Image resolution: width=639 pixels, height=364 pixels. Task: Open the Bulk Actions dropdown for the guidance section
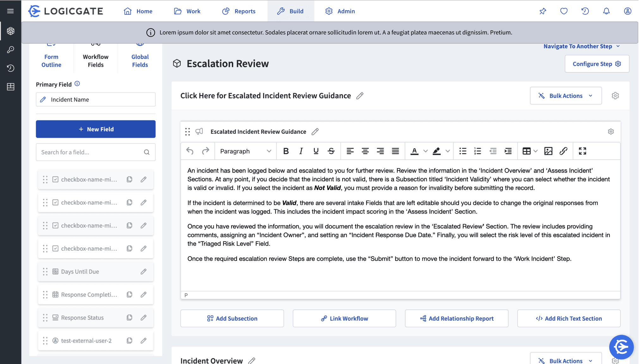coord(566,96)
